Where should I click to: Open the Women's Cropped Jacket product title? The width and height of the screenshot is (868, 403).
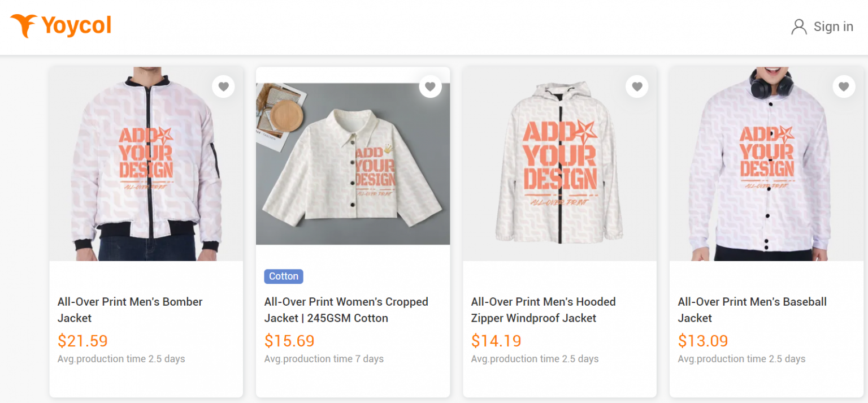pyautogui.click(x=346, y=310)
